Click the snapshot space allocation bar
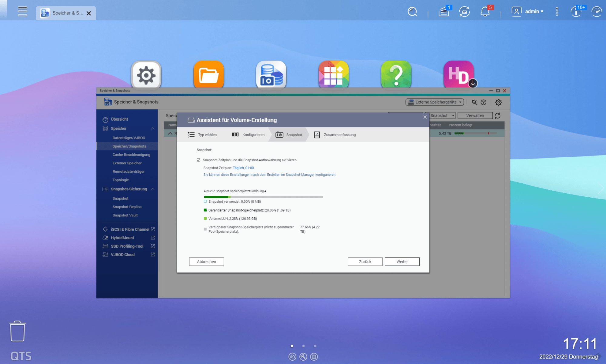This screenshot has height=364, width=606. [x=263, y=197]
